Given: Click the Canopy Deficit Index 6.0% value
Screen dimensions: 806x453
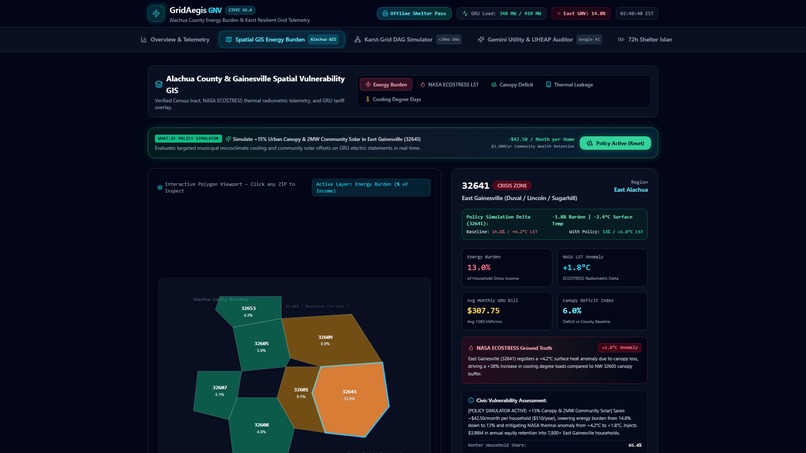Looking at the screenshot, I should pos(572,311).
